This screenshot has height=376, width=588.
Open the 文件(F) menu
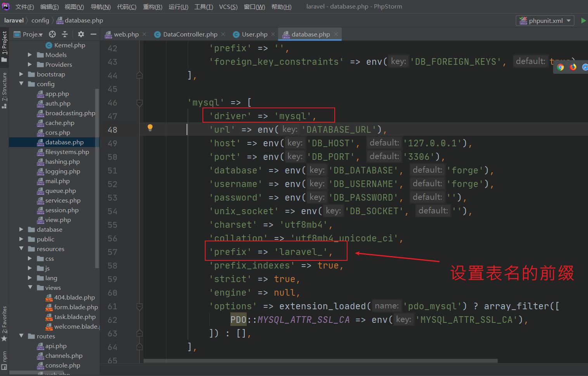click(25, 7)
